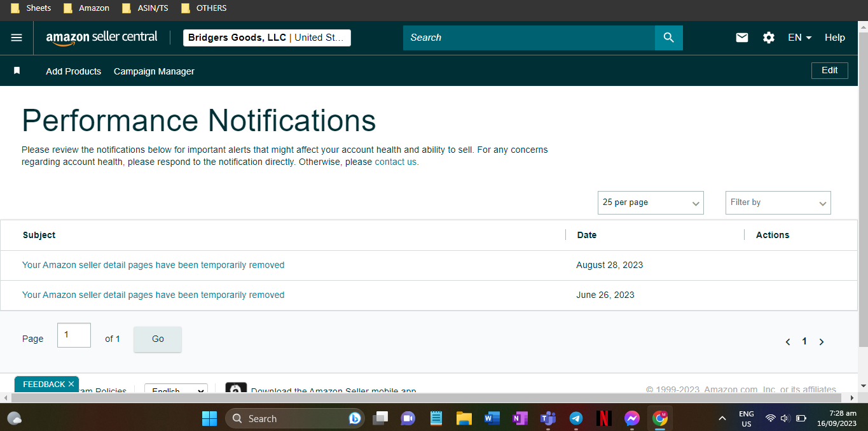The width and height of the screenshot is (868, 431).
Task: Go to previous page arrow
Action: click(788, 342)
